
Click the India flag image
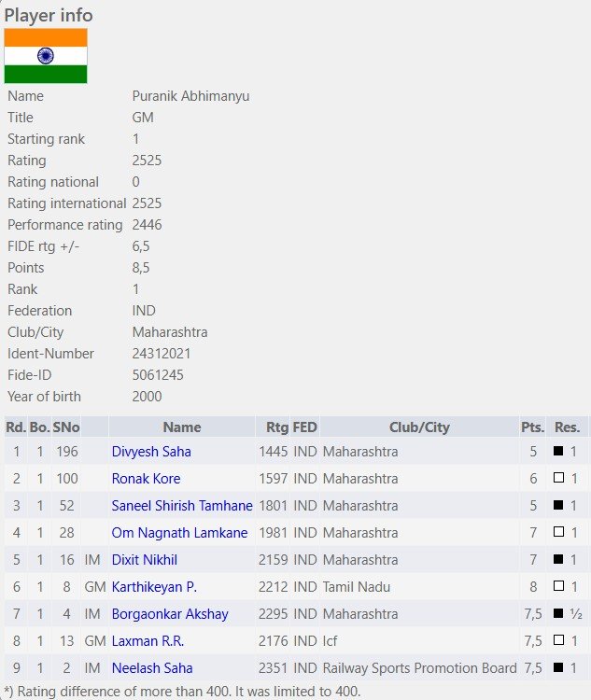46,56
